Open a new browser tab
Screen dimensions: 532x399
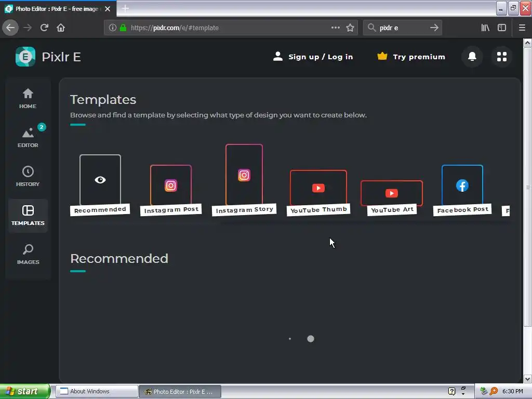[125, 8]
